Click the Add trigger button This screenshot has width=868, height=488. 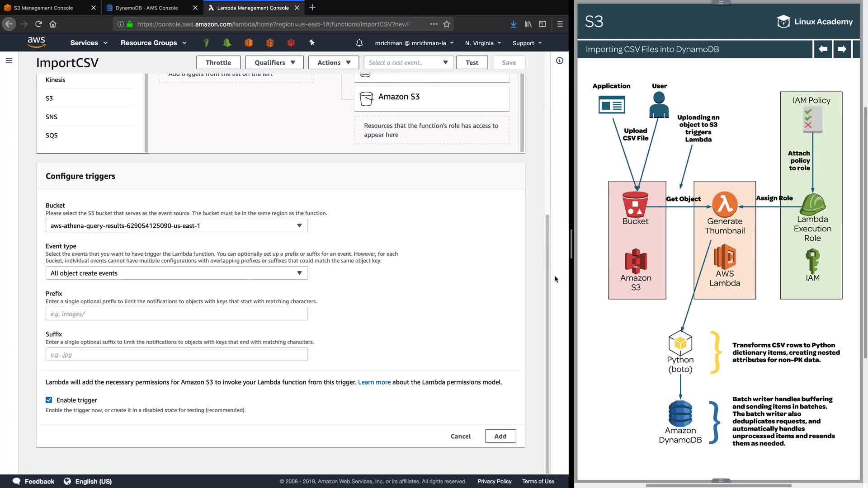point(500,436)
